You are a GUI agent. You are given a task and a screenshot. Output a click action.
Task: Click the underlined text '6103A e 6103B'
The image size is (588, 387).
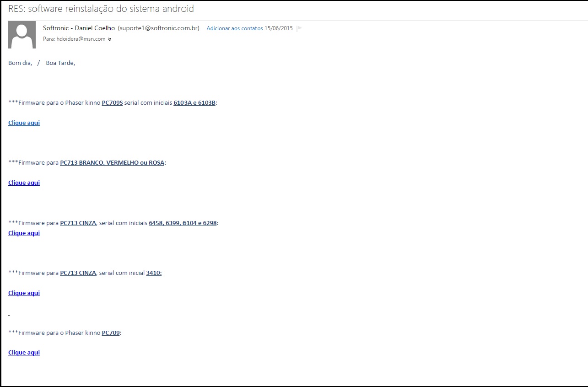194,103
